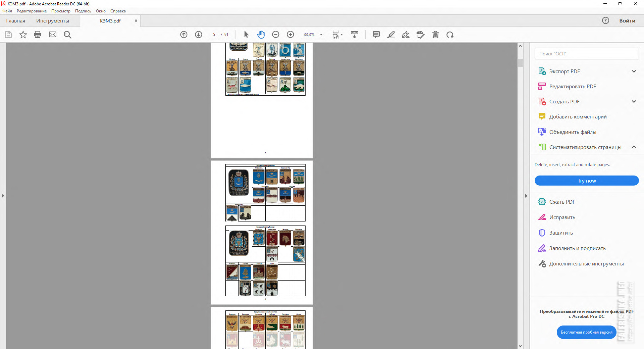Open the zoom level 33,3% dropdown
This screenshot has width=644, height=349.
(x=321, y=35)
